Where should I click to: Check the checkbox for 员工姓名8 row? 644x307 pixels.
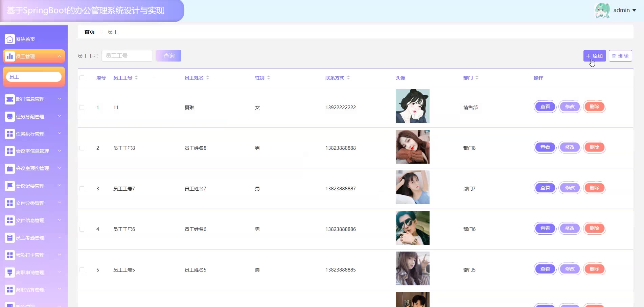(x=82, y=148)
